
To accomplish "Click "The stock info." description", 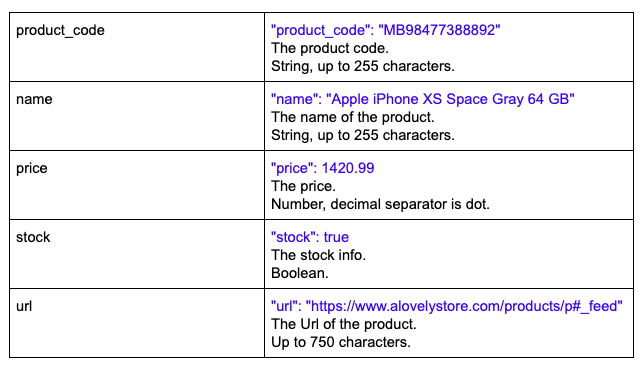I will [x=318, y=255].
